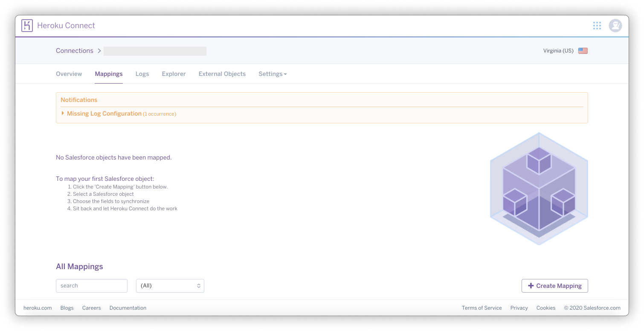
Task: Open the Documentation footer link
Action: pyautogui.click(x=128, y=308)
